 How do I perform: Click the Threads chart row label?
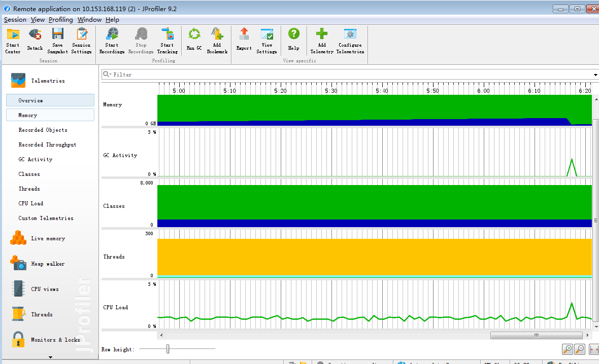(x=114, y=257)
